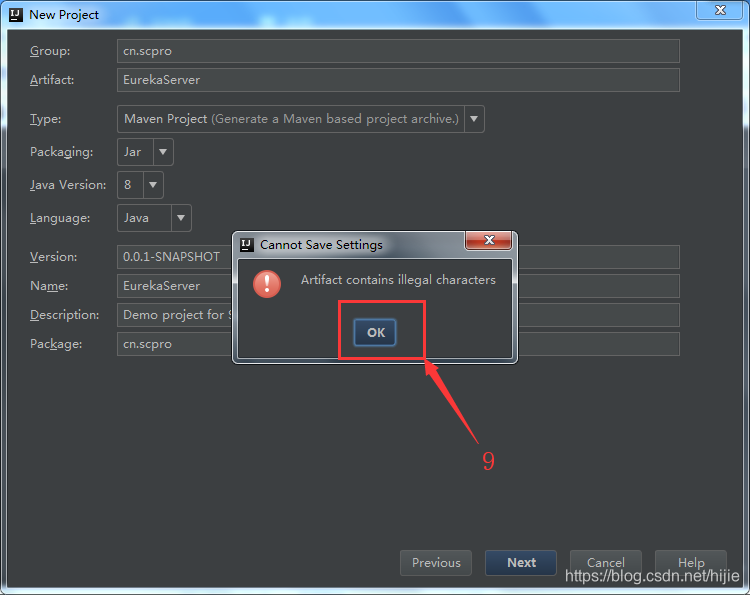Click the Jar packaging value
The image size is (750, 595).
click(x=132, y=152)
